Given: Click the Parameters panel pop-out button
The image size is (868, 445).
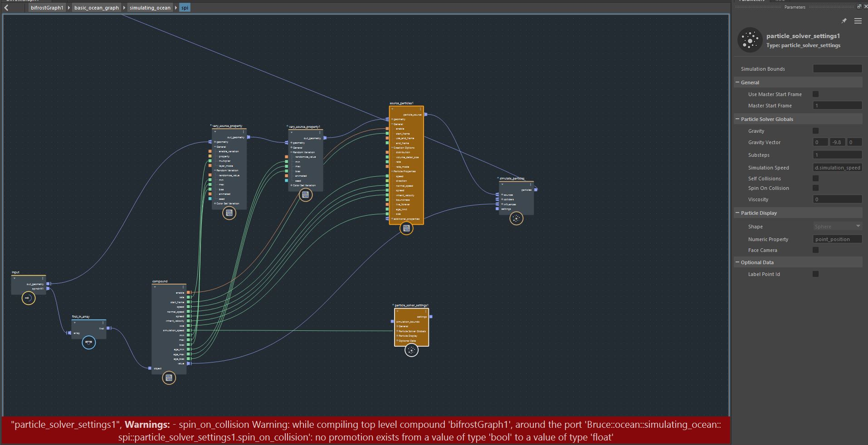Looking at the screenshot, I should 859,6.
